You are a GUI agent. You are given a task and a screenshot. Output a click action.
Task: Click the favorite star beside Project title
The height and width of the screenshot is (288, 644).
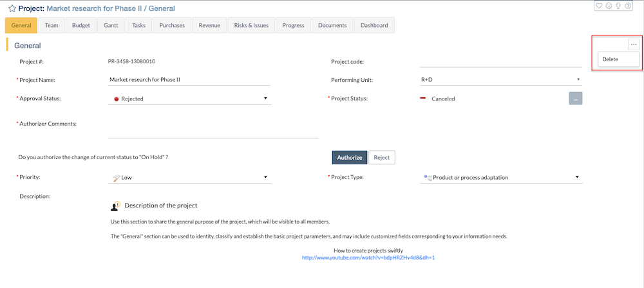point(12,9)
